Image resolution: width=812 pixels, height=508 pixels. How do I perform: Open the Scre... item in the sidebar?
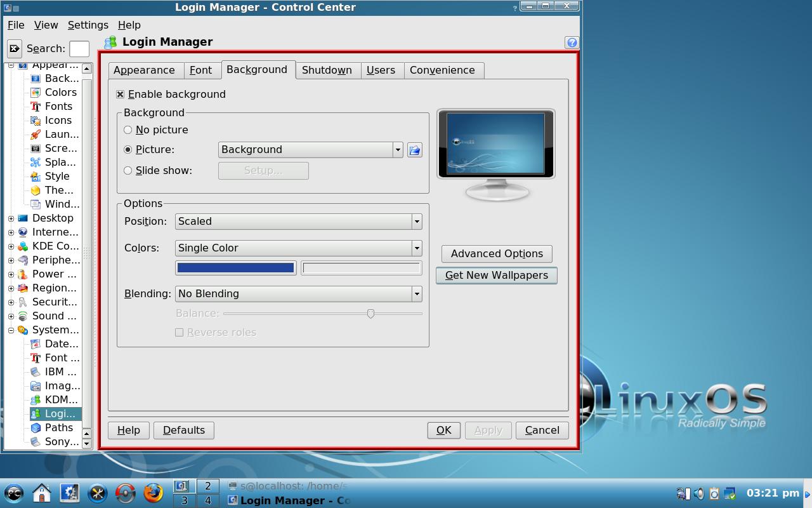[54, 148]
